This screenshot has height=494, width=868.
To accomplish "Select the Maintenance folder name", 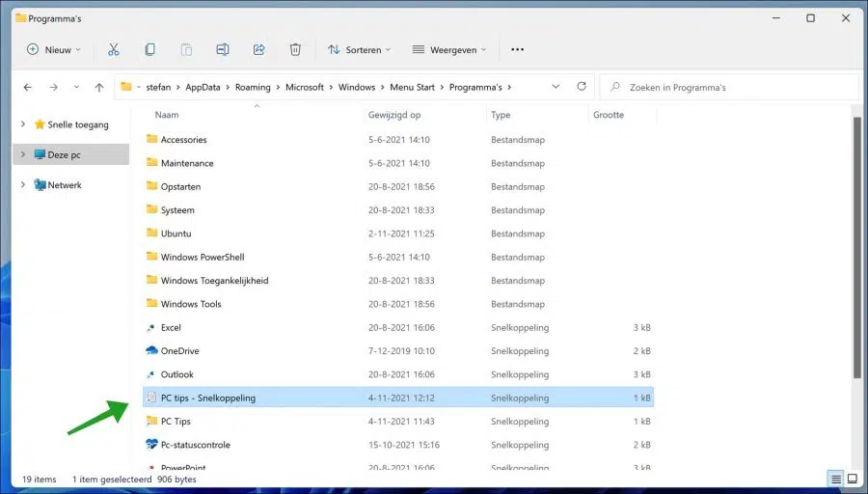I will coord(187,163).
